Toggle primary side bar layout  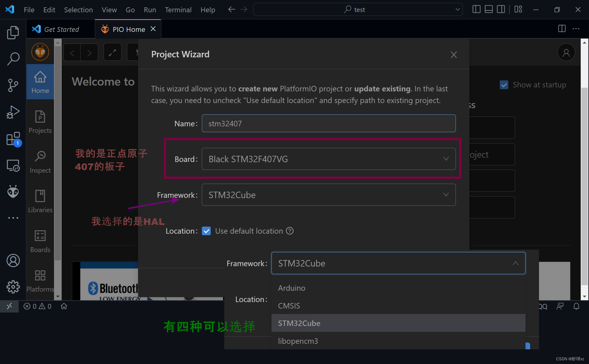pos(476,9)
